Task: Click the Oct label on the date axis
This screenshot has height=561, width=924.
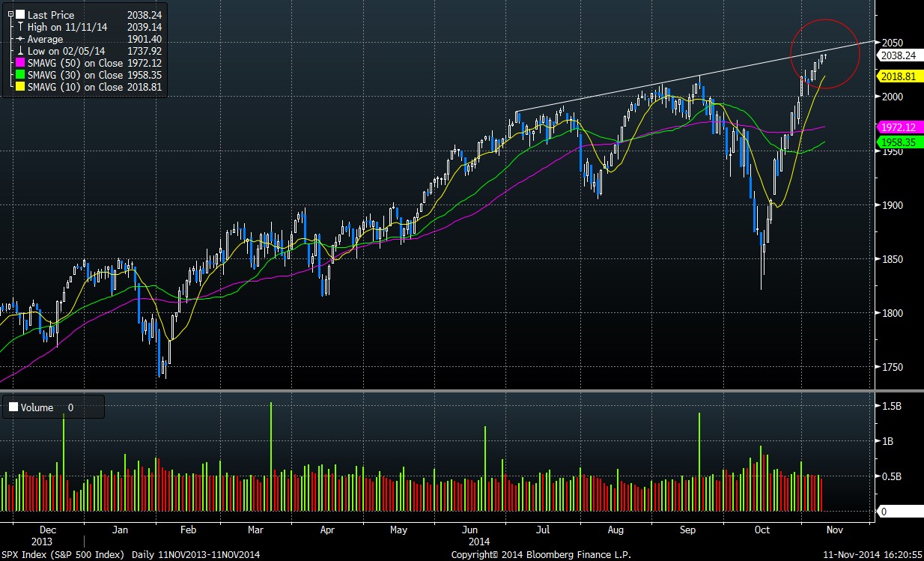Action: [762, 530]
